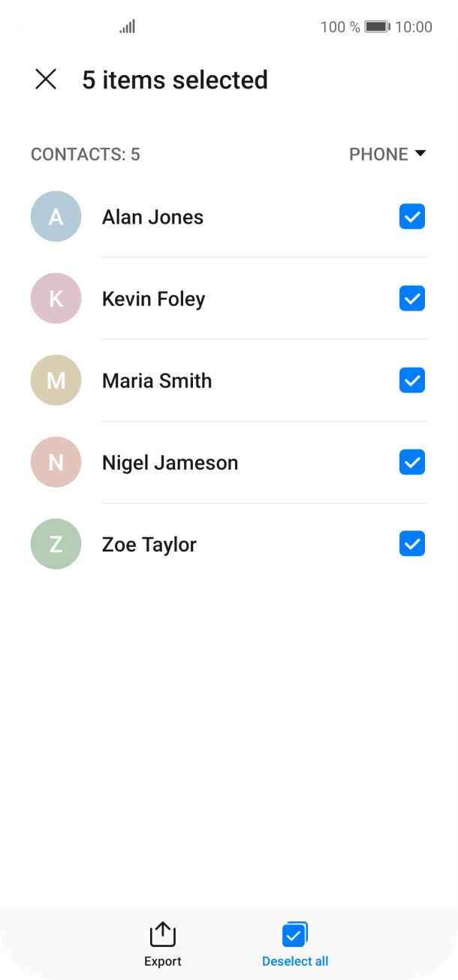Image resolution: width=458 pixels, height=980 pixels.
Task: Tap Kevin Foley avatar circle
Action: click(x=56, y=299)
